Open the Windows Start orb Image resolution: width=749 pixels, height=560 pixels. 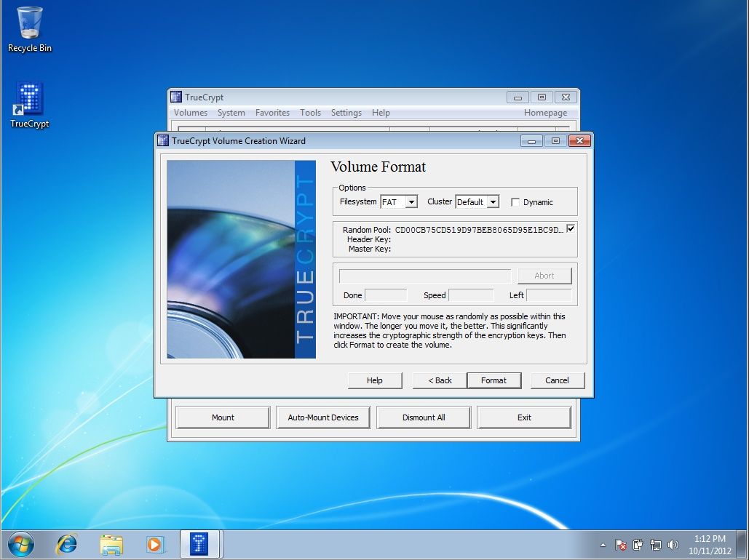(x=20, y=545)
